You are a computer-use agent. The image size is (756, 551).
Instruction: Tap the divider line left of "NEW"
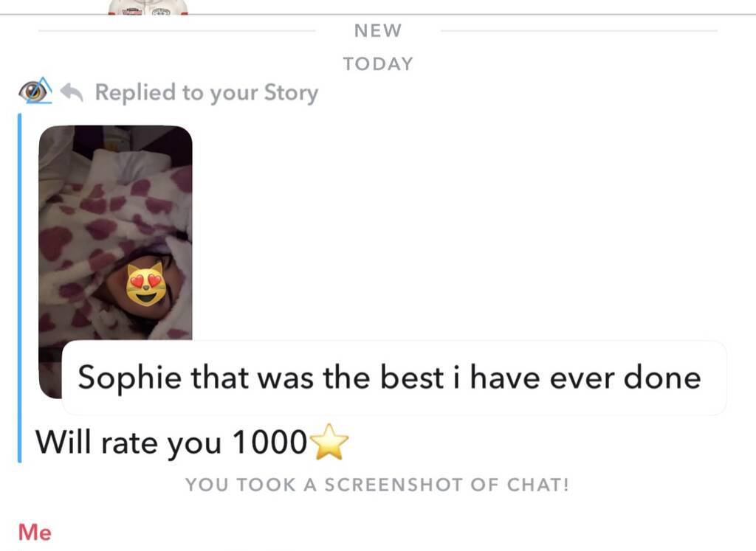point(177,31)
